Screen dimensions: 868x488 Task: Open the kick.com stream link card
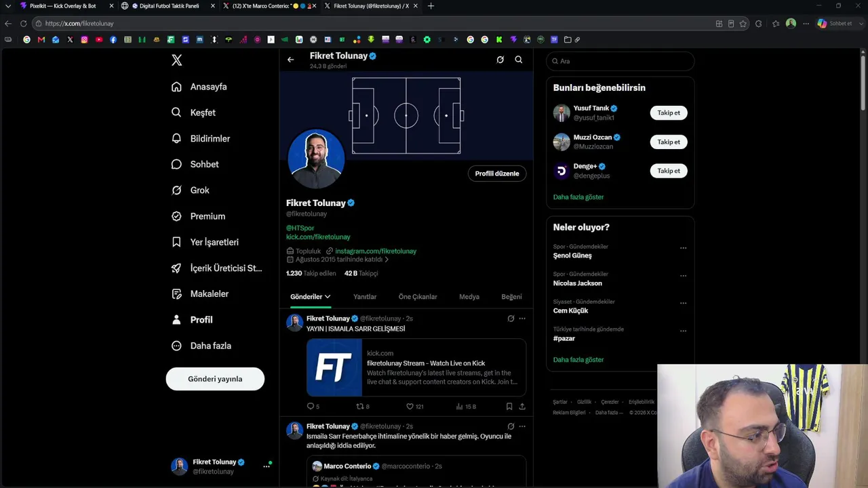tap(416, 367)
